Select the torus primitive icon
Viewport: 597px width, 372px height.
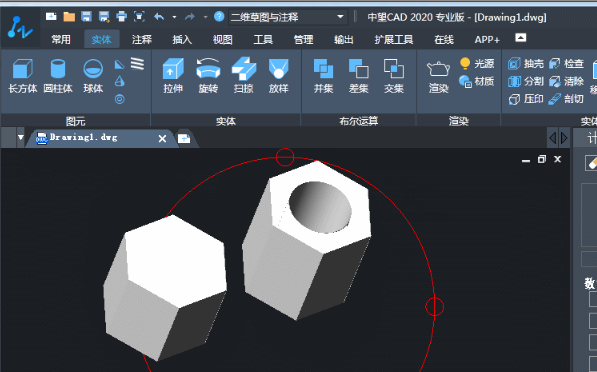click(x=120, y=99)
